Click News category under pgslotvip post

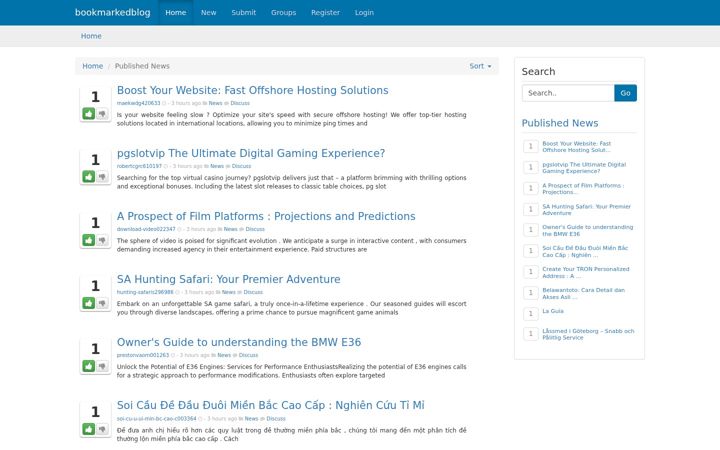pos(217,166)
